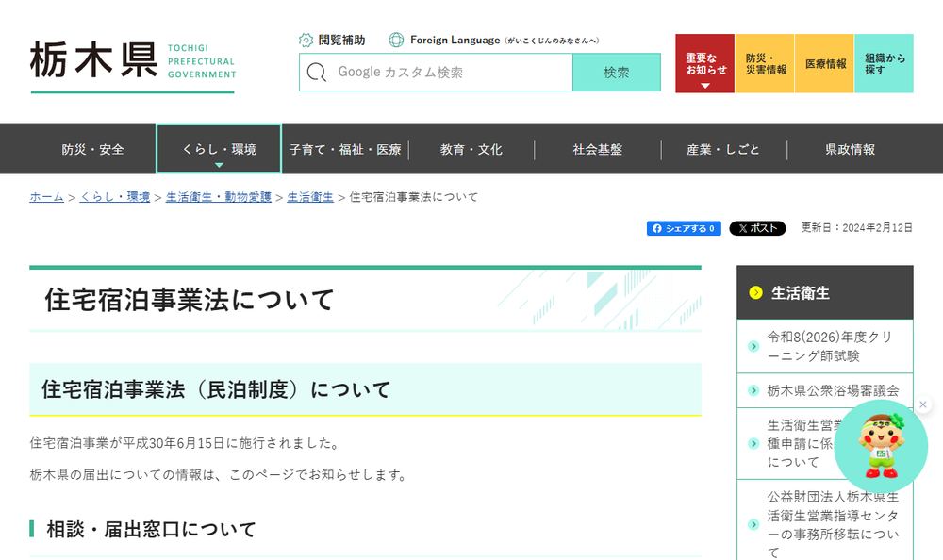Open 生活衛生営業 application sidebar link
Screen dimensions: 943x560
coord(800,444)
